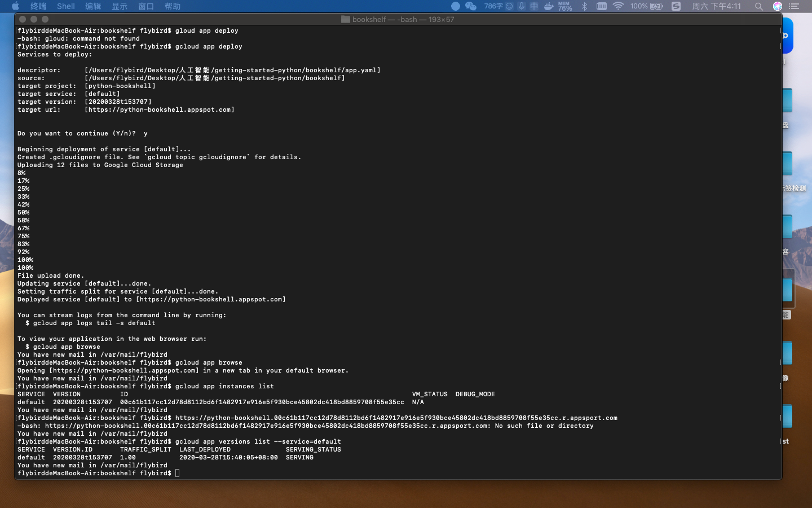Viewport: 812px width, 508px height.
Task: Open the 帮助 menu
Action: click(173, 6)
